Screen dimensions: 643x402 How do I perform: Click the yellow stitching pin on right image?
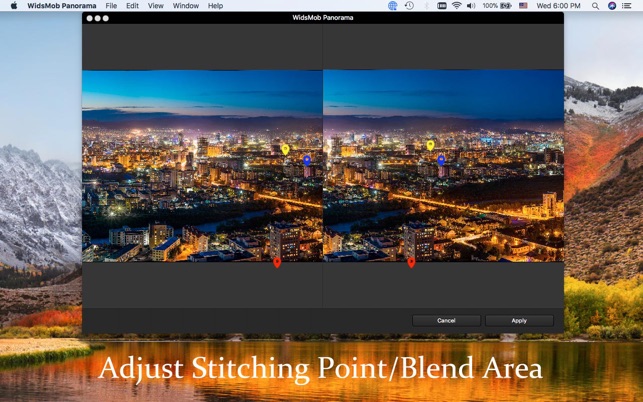pos(430,145)
